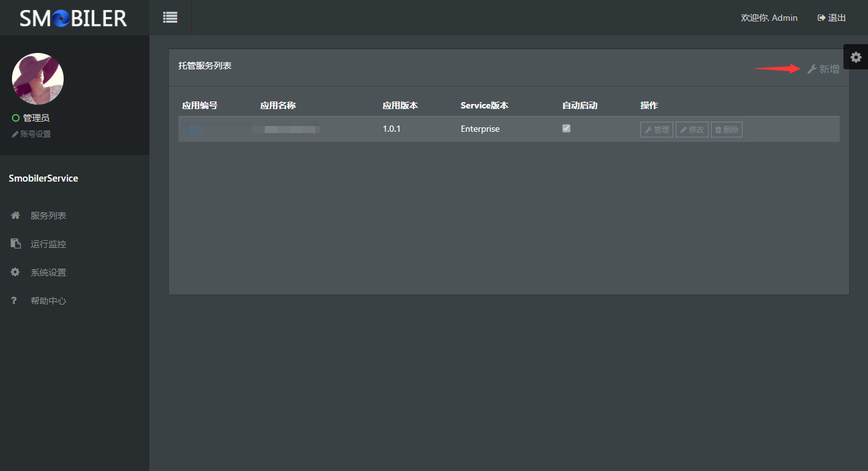Select the Enterprise service version cell

[480, 129]
